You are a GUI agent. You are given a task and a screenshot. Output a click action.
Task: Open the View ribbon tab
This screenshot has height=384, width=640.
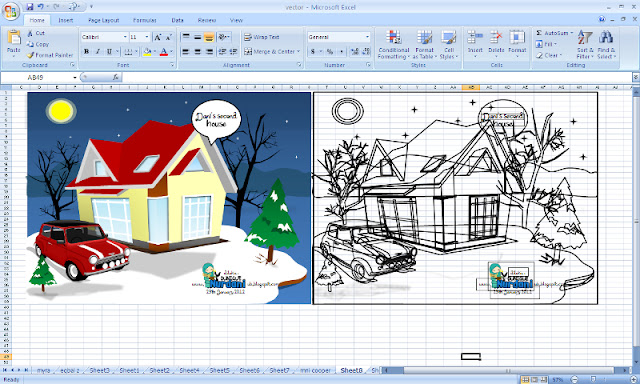pyautogui.click(x=236, y=20)
